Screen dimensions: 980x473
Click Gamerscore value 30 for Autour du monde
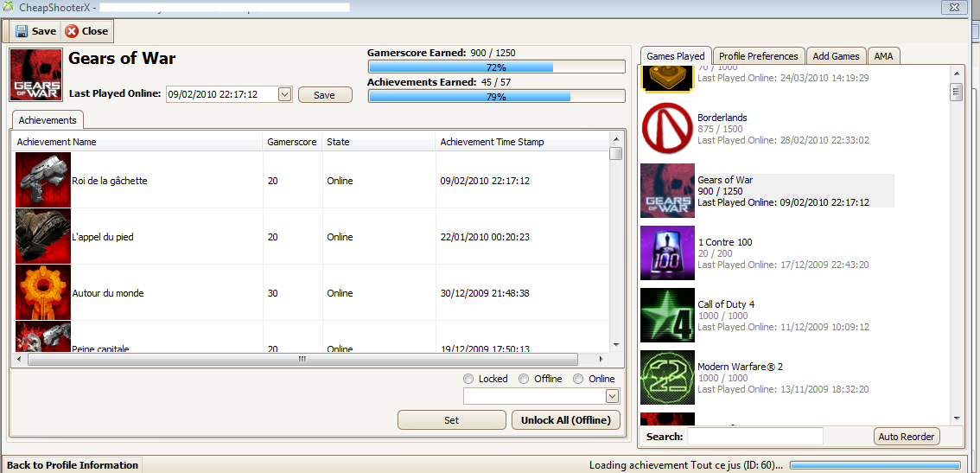tap(272, 293)
